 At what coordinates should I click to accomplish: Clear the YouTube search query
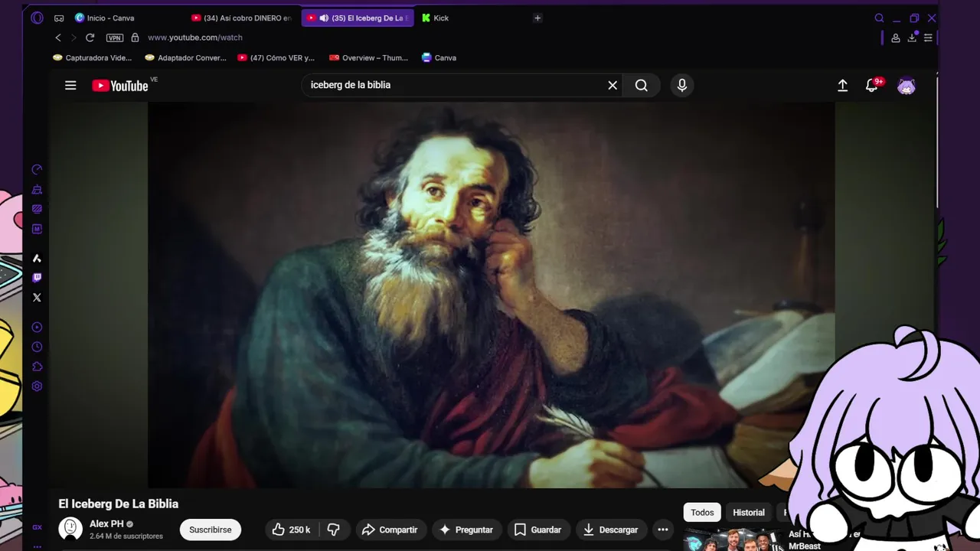[612, 85]
